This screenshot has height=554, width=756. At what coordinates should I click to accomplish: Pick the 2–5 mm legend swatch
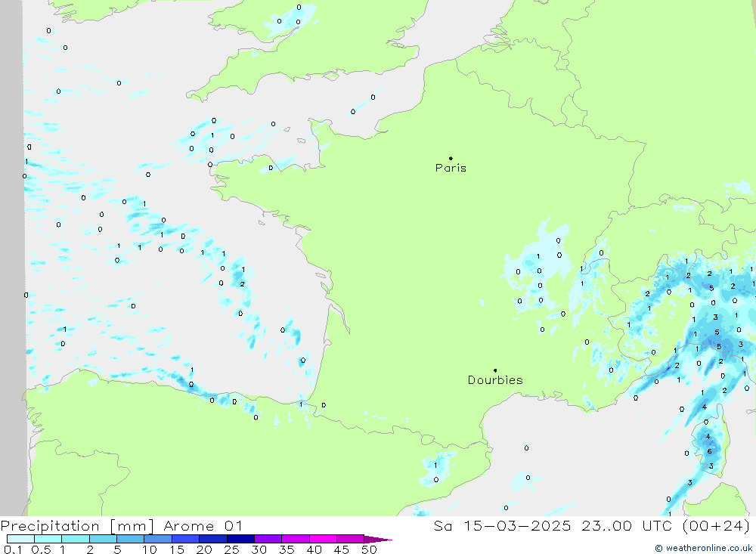tap(103, 539)
